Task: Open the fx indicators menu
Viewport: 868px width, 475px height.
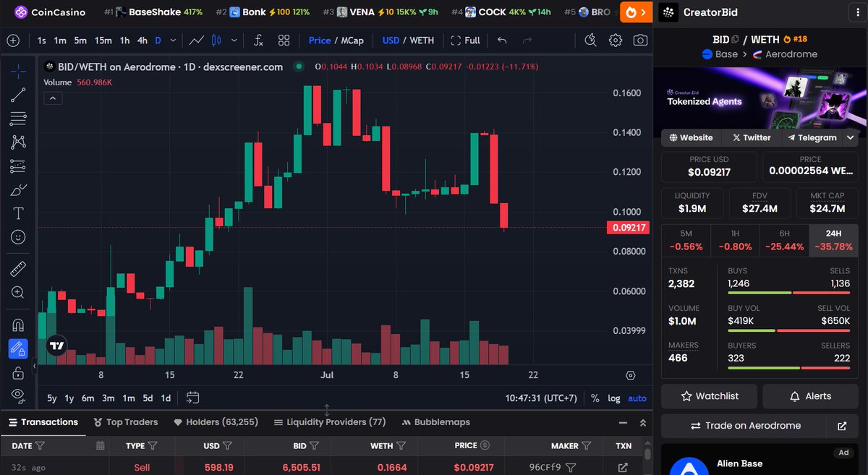Action: (x=259, y=40)
